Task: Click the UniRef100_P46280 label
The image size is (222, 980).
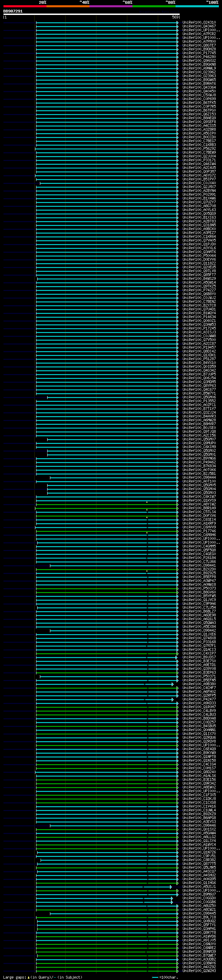Action: [199, 57]
